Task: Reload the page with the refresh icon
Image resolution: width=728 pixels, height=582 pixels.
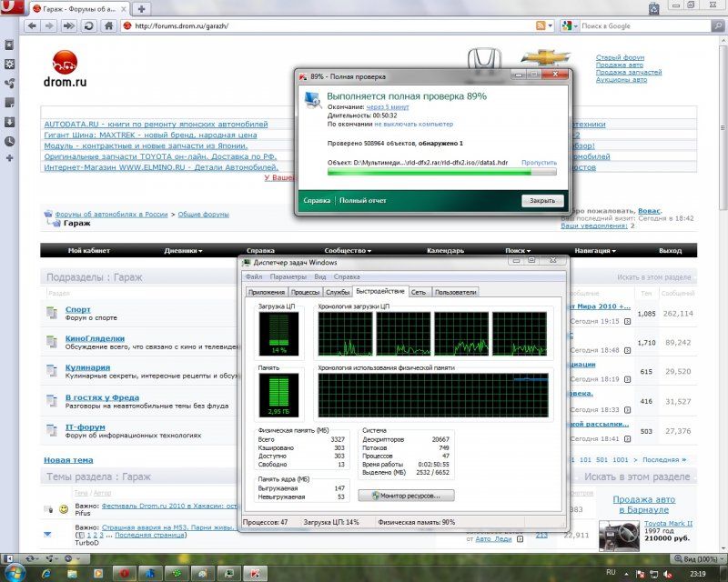Action: click(88, 26)
